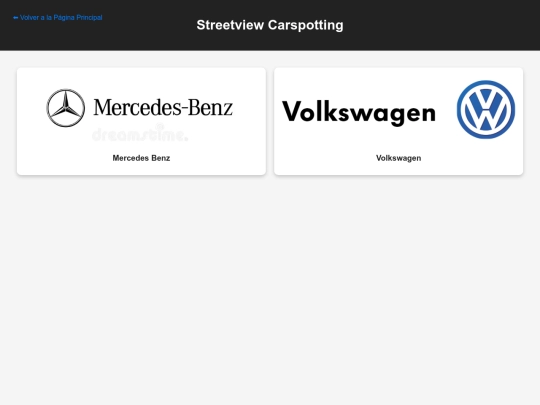Viewport: 540px width, 405px height.
Task: Select the 'Volkswagen' card label
Action: pyautogui.click(x=398, y=158)
